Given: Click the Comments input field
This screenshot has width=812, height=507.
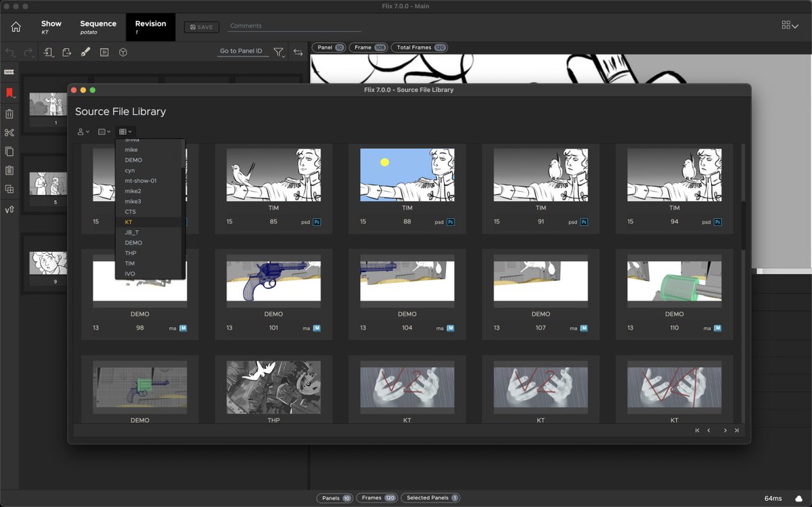Looking at the screenshot, I should pyautogui.click(x=294, y=26).
